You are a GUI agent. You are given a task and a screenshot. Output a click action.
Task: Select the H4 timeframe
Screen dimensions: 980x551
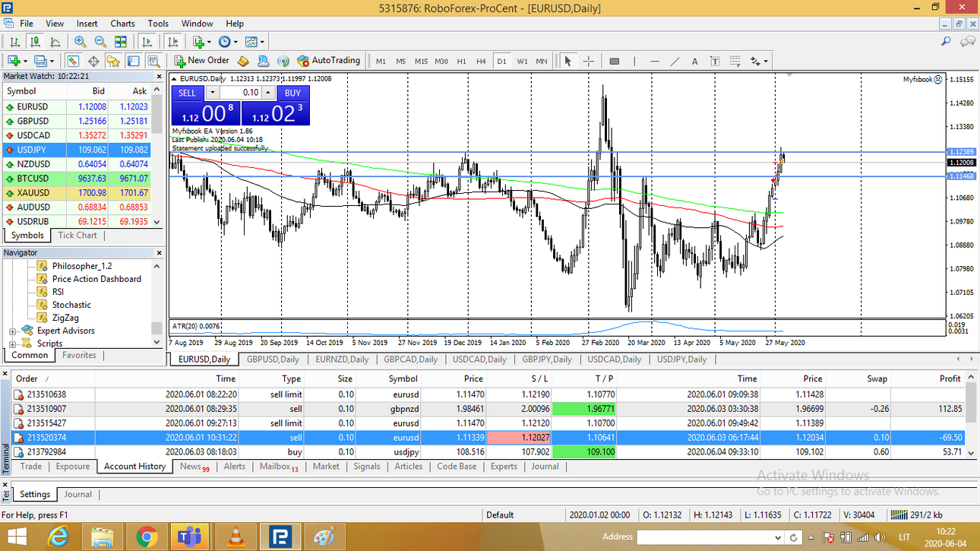click(481, 61)
